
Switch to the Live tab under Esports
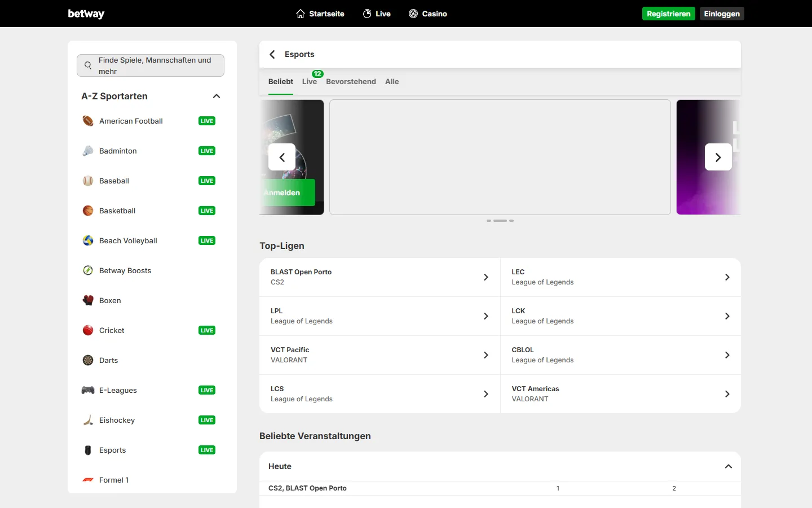pos(310,82)
